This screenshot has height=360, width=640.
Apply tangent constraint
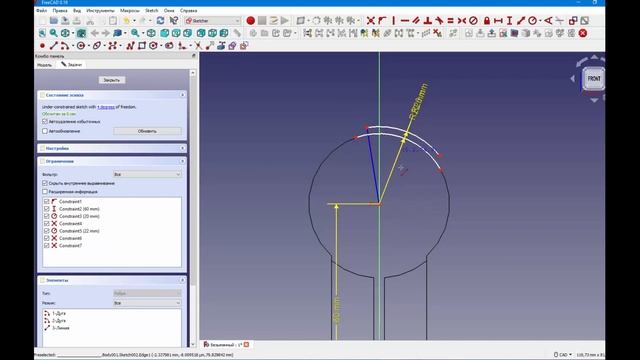click(439, 20)
